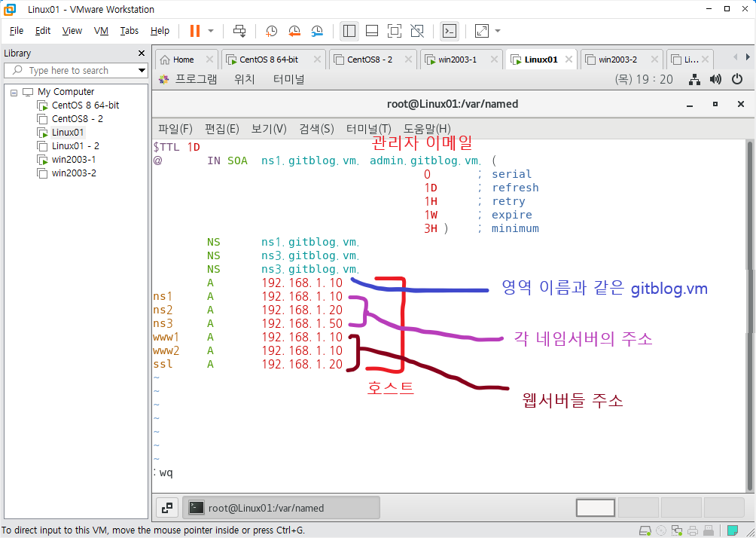
Task: Toggle the console view toolbar button
Action: 450,31
